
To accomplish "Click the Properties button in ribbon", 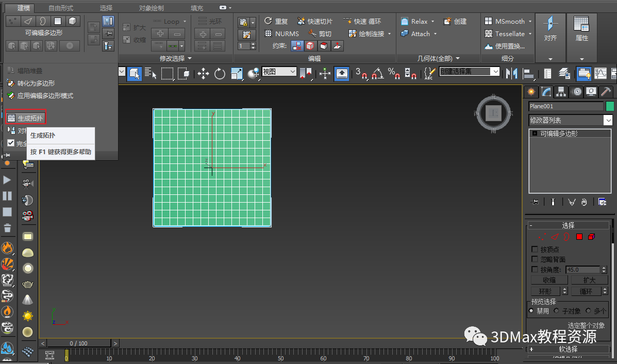I will [x=581, y=29].
